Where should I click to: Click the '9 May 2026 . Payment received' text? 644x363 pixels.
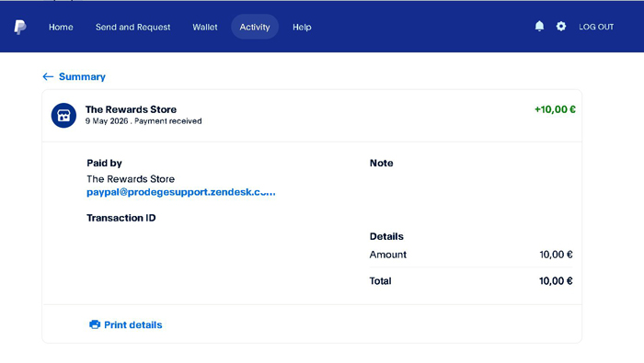144,121
